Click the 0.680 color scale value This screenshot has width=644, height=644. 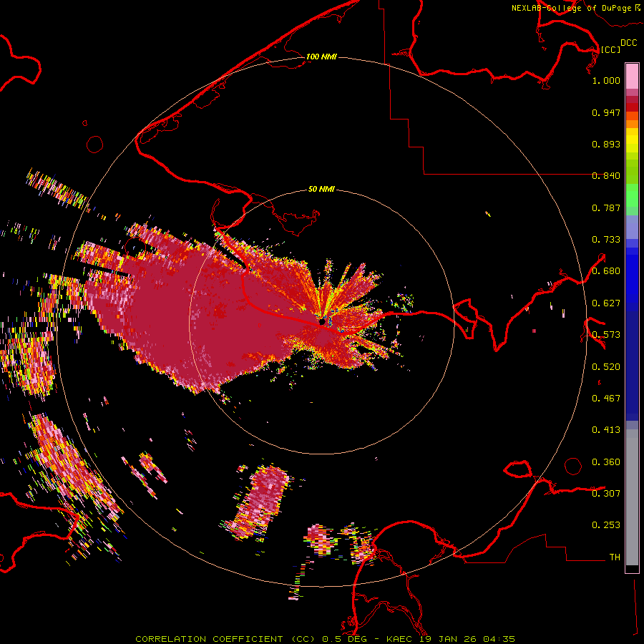tap(606, 271)
